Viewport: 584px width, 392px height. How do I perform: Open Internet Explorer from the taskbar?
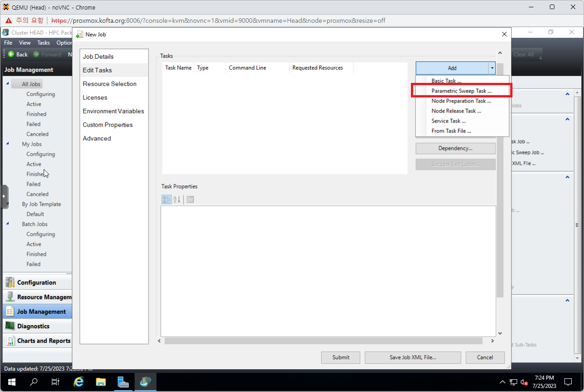coord(78,382)
